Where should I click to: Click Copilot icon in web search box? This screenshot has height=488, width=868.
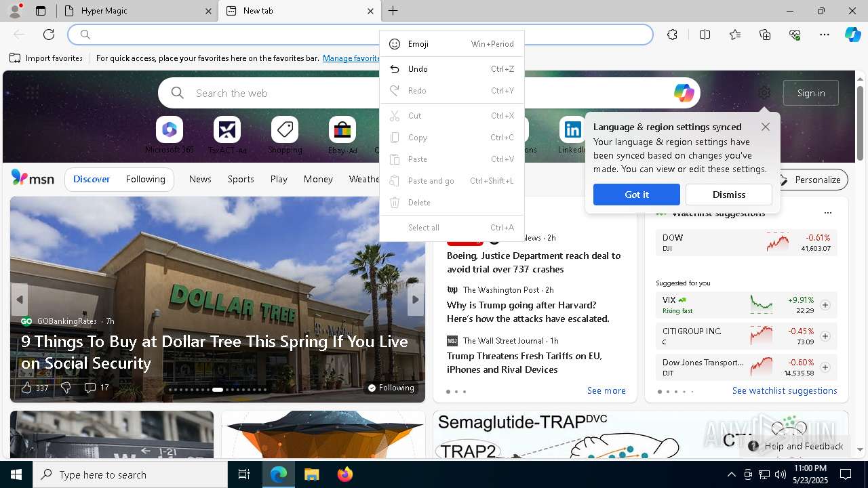tap(684, 93)
